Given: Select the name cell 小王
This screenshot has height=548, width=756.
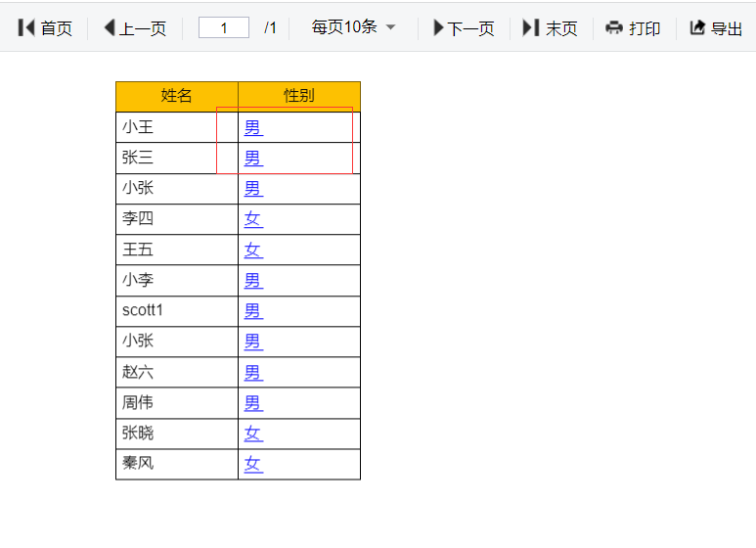Looking at the screenshot, I should (177, 127).
